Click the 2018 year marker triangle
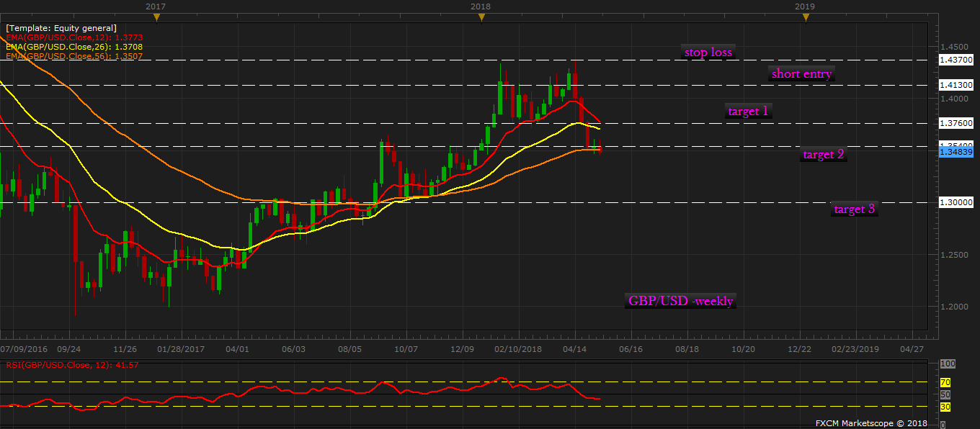 (x=481, y=16)
